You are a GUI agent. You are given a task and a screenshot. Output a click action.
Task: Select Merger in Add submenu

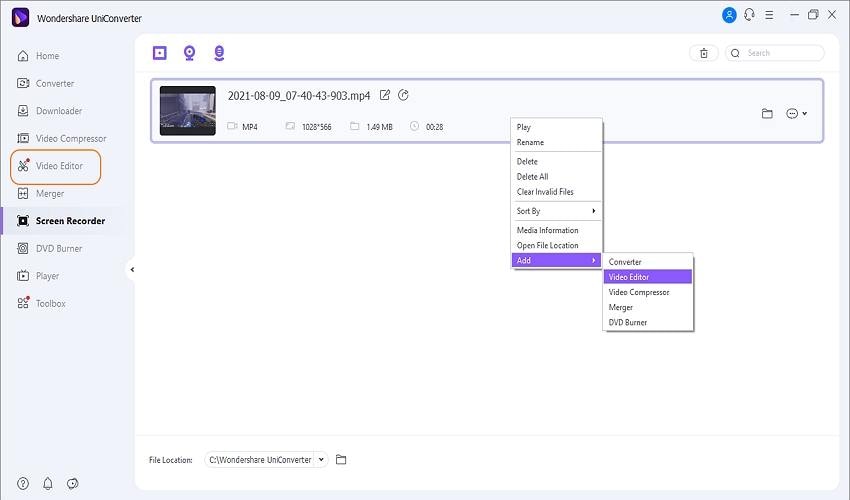(648, 307)
